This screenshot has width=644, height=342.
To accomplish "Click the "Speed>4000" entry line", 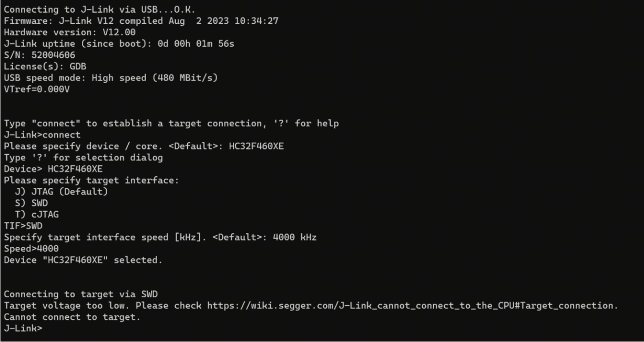I will [x=31, y=248].
